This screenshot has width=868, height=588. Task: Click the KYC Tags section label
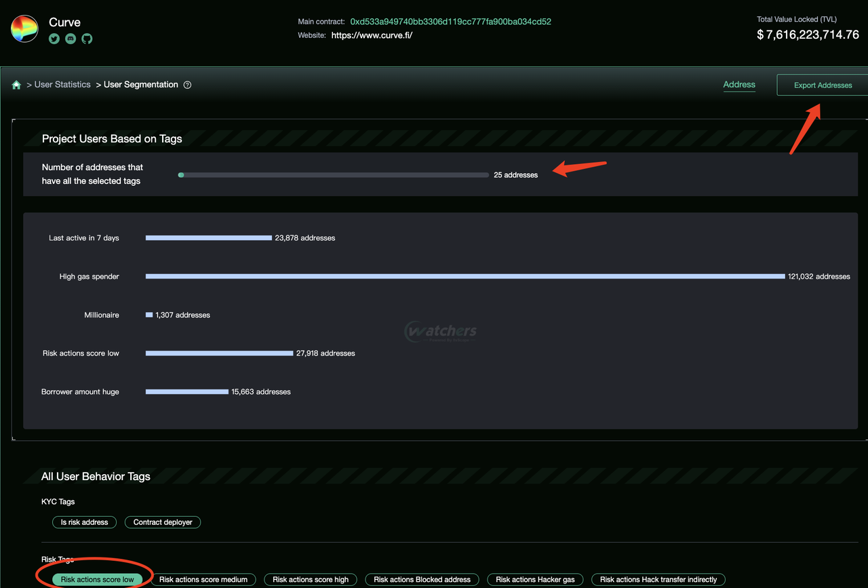[58, 502]
